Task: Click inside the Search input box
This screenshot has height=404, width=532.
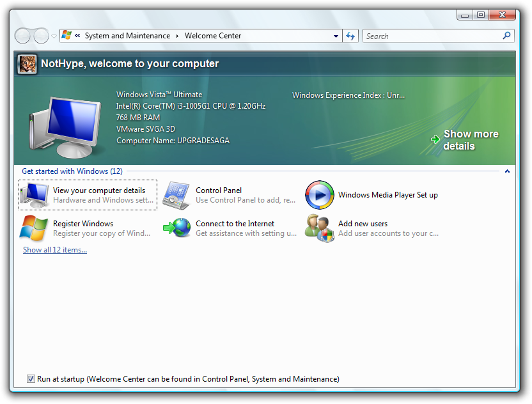Action: click(x=432, y=36)
